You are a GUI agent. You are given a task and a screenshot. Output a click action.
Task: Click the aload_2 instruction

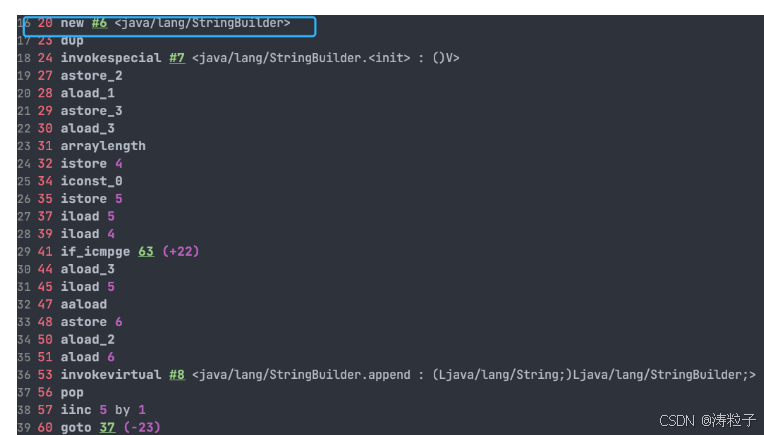pyautogui.click(x=87, y=339)
